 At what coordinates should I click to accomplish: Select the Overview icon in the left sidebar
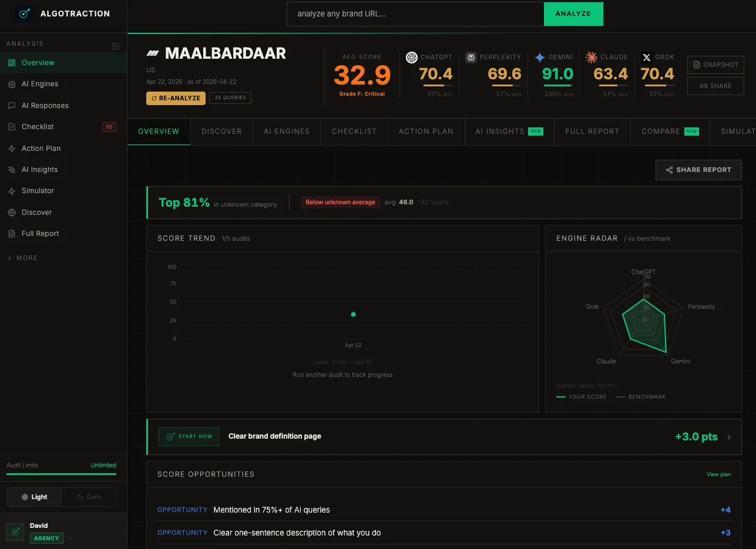coord(12,63)
